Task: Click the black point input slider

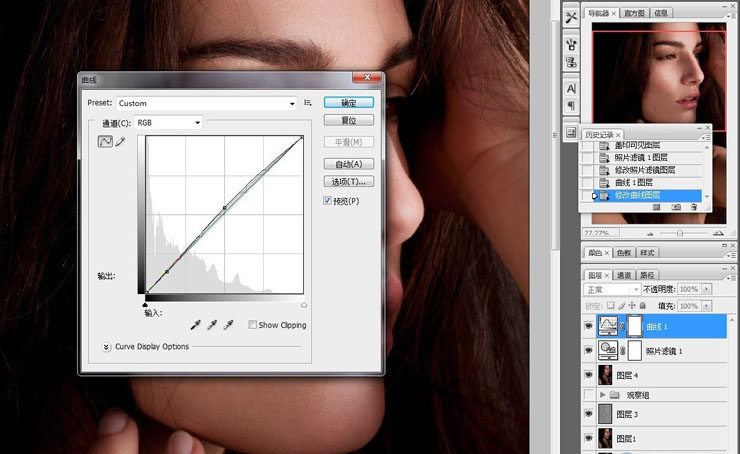Action: point(145,305)
